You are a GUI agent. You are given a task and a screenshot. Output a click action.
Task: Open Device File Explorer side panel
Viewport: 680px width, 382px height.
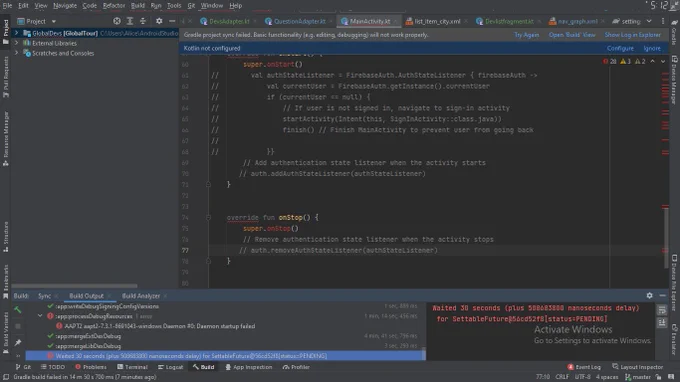(674, 284)
